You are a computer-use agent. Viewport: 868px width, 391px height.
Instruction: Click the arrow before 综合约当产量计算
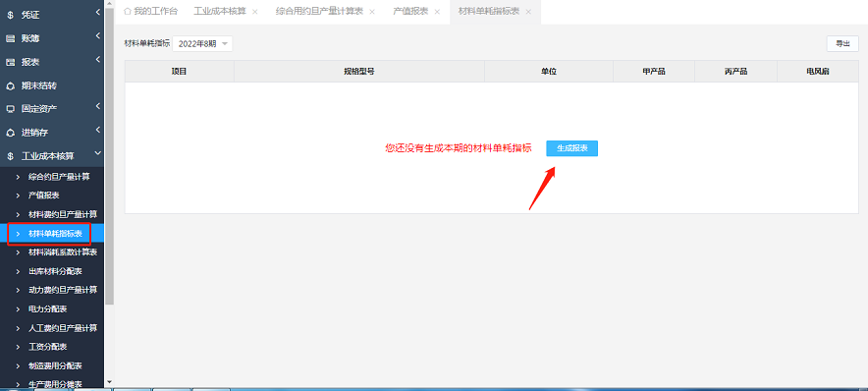tap(18, 177)
